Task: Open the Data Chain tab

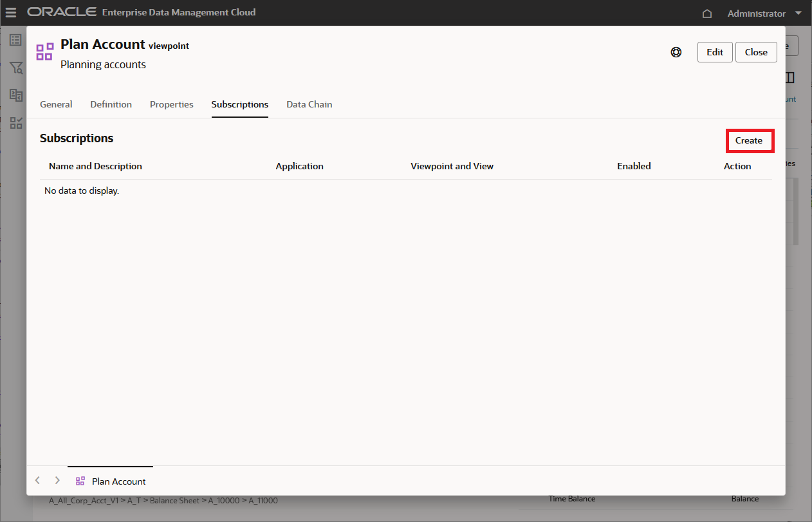Action: pos(309,104)
